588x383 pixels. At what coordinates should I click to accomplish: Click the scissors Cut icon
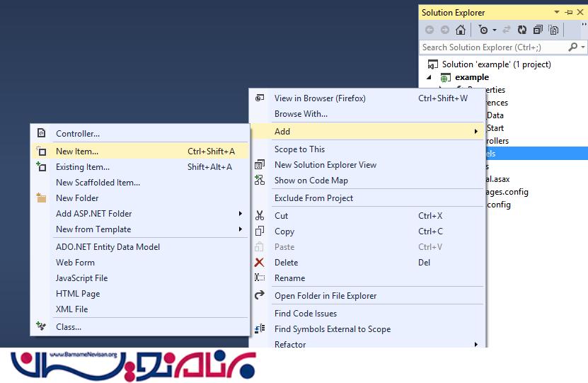[260, 216]
